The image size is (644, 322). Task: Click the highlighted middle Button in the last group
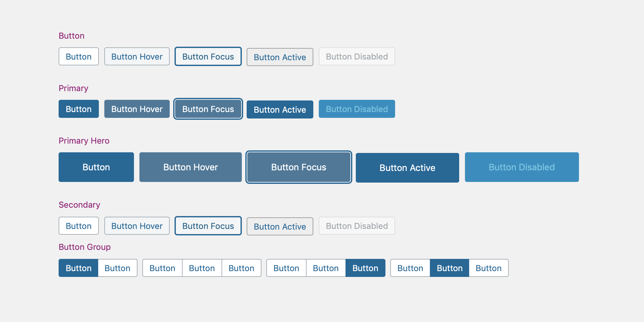click(450, 268)
